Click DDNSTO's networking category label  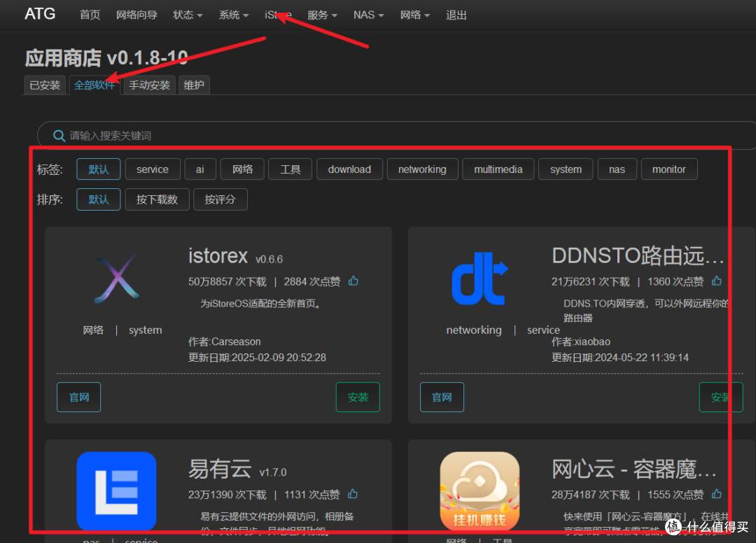coord(474,330)
